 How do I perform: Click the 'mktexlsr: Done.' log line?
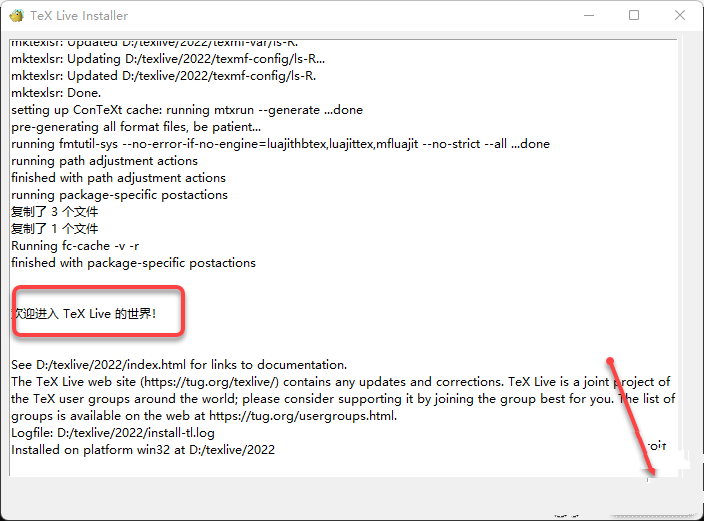(56, 93)
